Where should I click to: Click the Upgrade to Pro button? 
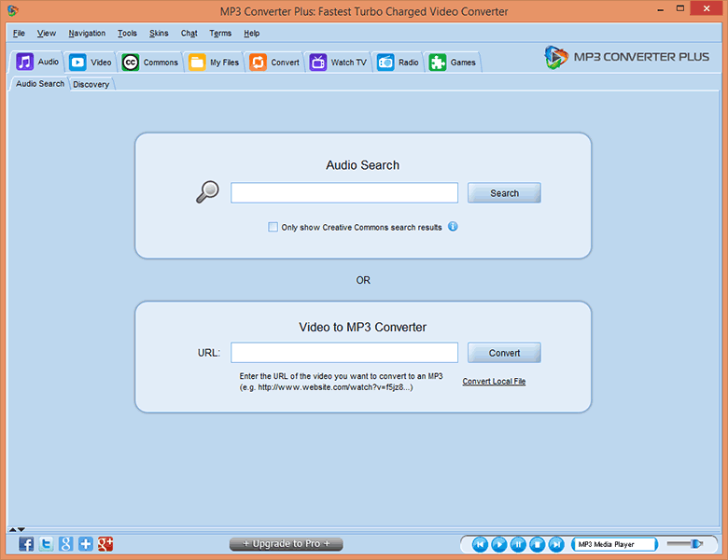click(286, 544)
